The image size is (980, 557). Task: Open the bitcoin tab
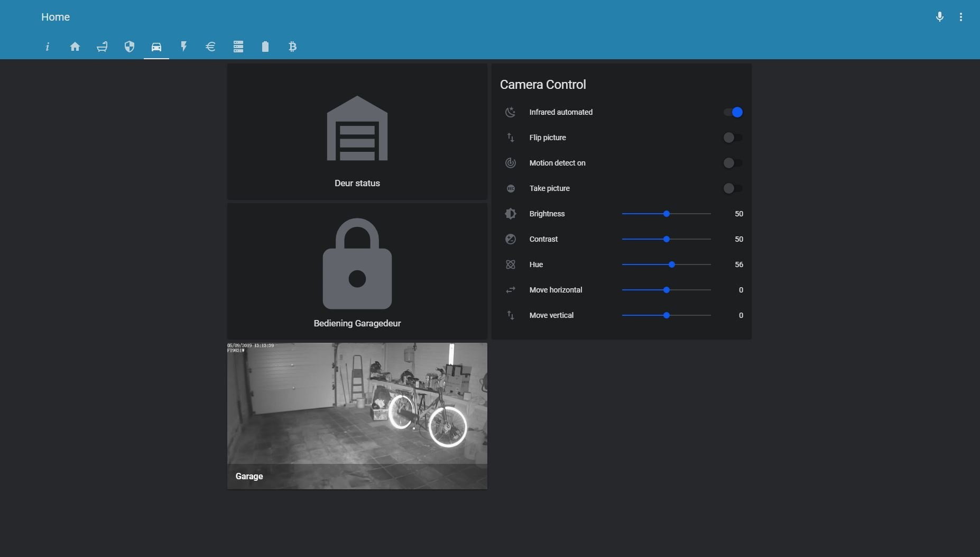point(293,47)
